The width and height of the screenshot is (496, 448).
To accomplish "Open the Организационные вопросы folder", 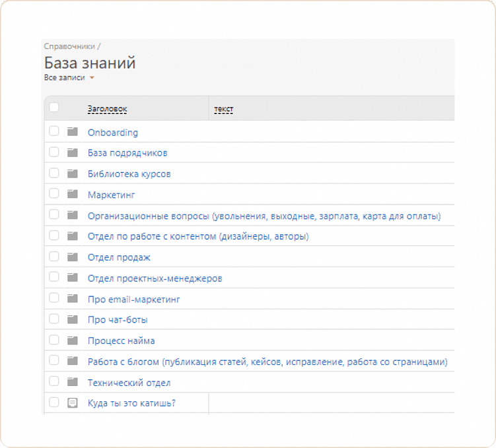I will point(264,216).
